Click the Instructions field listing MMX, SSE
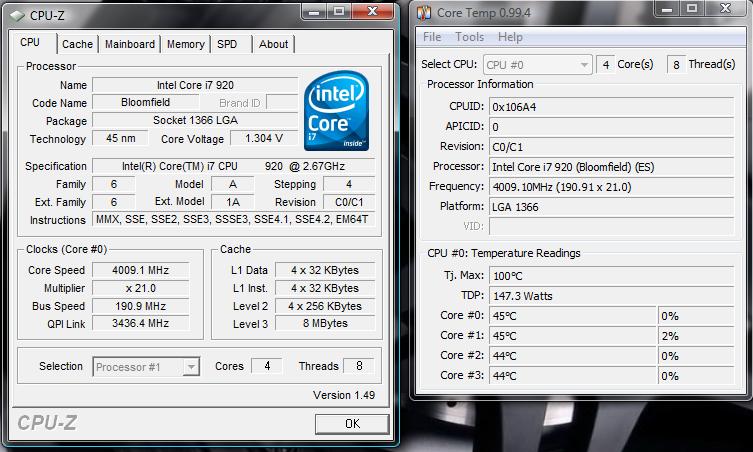Image resolution: width=753 pixels, height=452 pixels. point(233,220)
